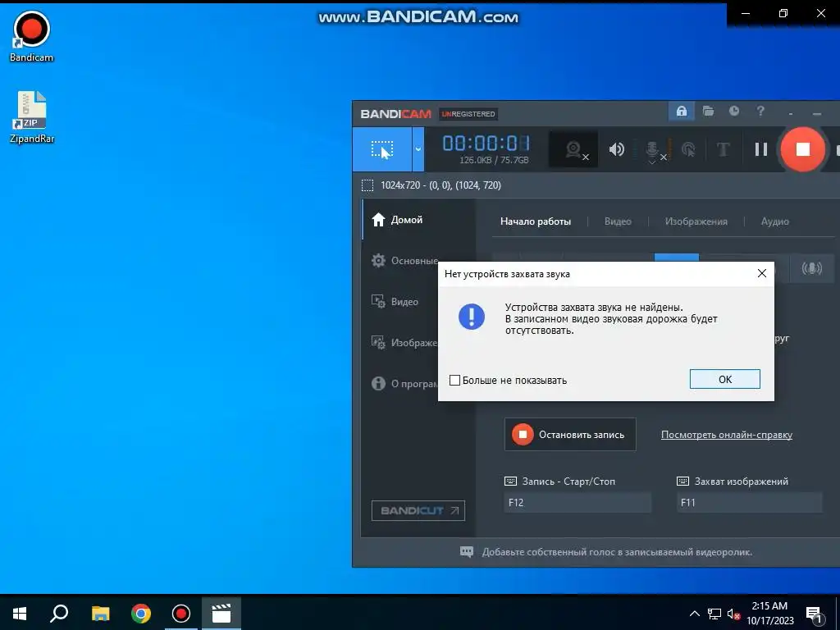Screen dimensions: 840x630
Task: Close the 'Нет устройств захвата звука' dialog
Action: (762, 274)
